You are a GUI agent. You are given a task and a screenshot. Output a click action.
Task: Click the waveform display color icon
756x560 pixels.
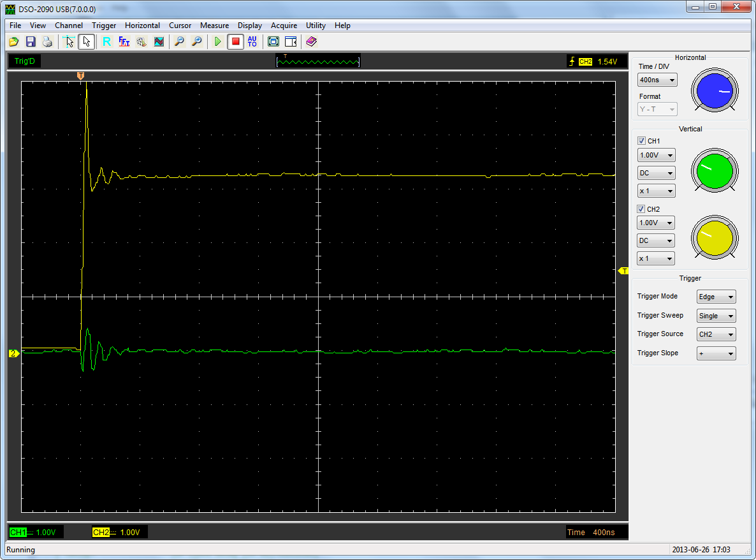point(159,42)
